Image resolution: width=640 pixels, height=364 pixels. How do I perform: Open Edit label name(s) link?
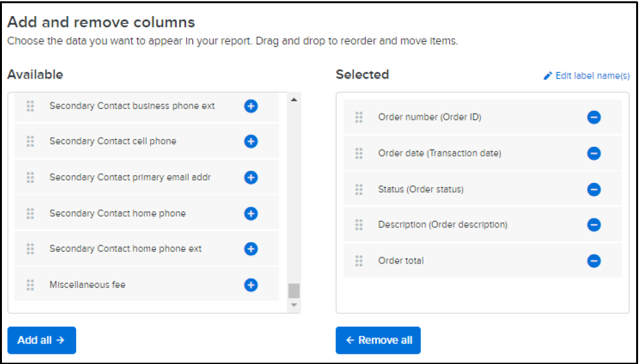(587, 76)
